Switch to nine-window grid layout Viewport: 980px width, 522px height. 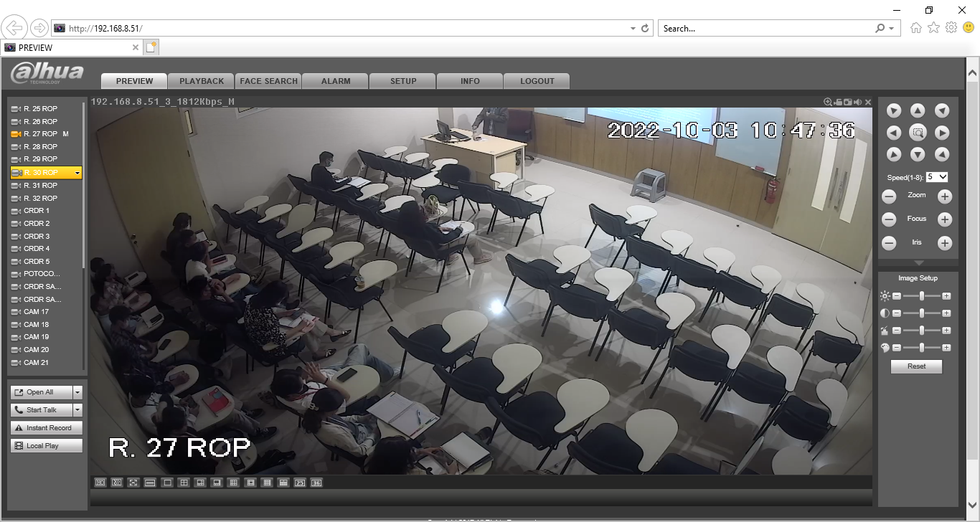(x=233, y=483)
